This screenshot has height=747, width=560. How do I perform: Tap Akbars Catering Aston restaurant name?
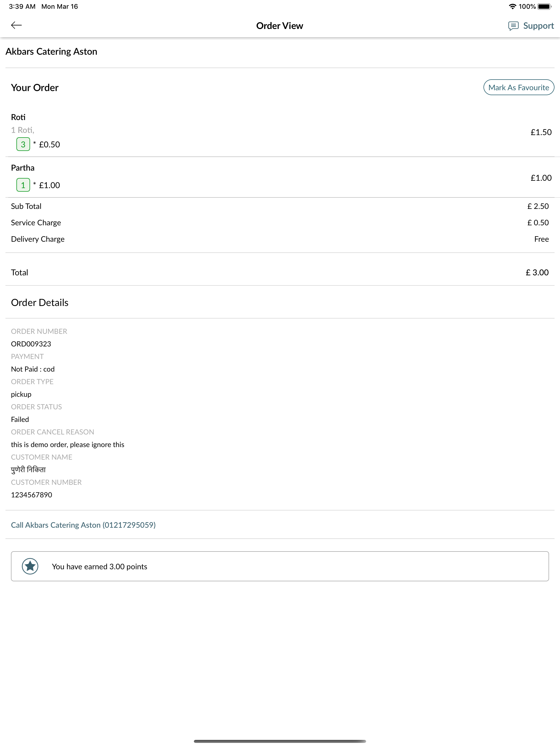(x=51, y=51)
